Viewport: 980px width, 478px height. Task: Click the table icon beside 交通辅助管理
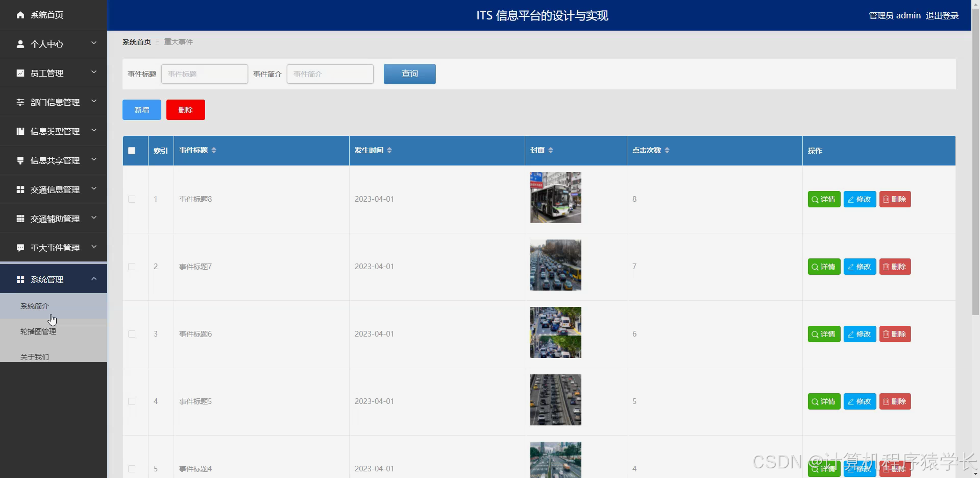tap(20, 219)
